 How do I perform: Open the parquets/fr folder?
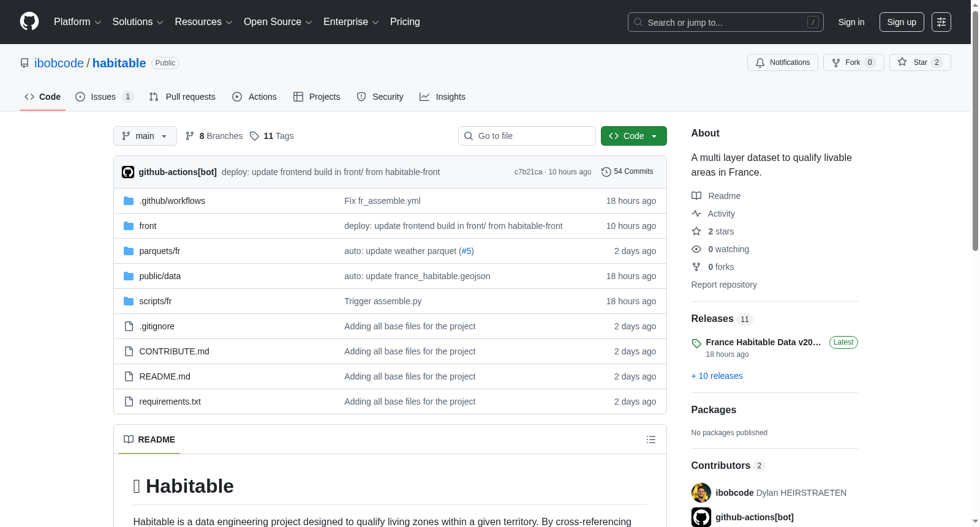point(160,251)
